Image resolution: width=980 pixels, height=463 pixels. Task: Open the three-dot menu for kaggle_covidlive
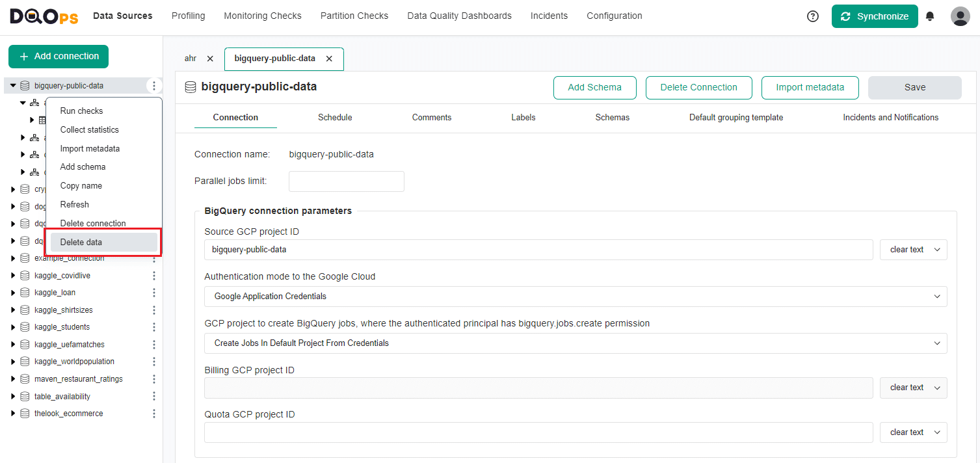(154, 276)
